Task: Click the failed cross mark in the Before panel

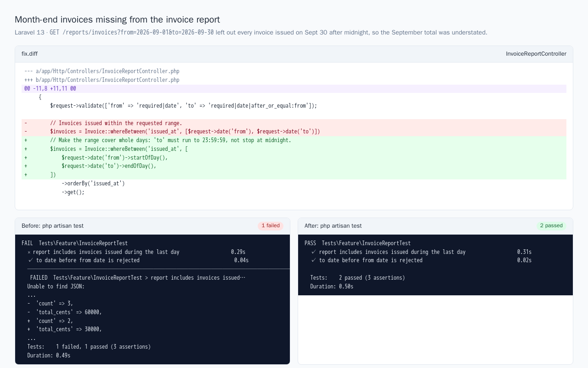Action: click(29, 252)
